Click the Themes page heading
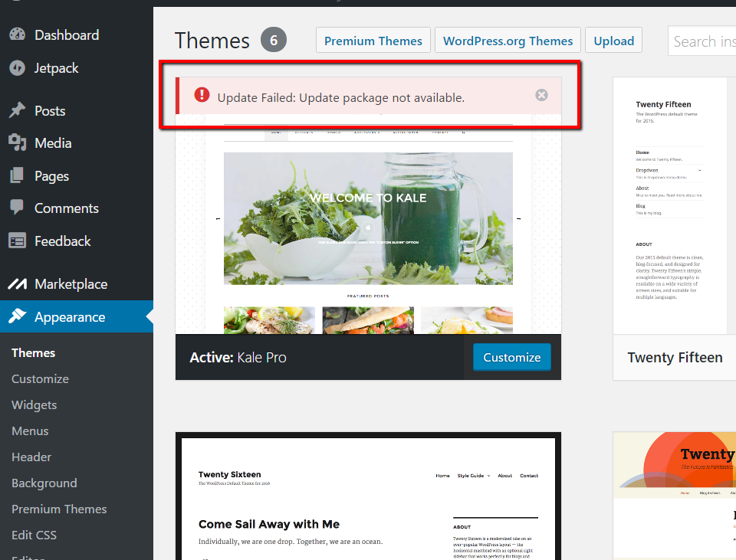 click(212, 41)
